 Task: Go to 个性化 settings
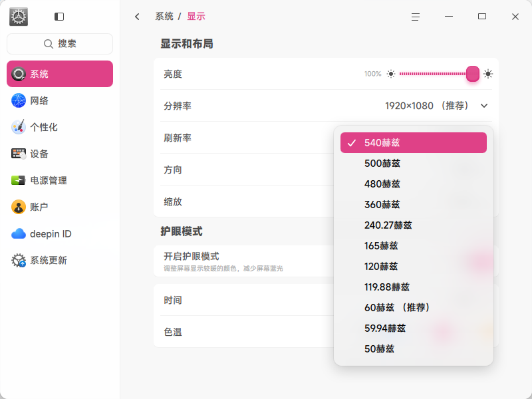click(x=60, y=127)
